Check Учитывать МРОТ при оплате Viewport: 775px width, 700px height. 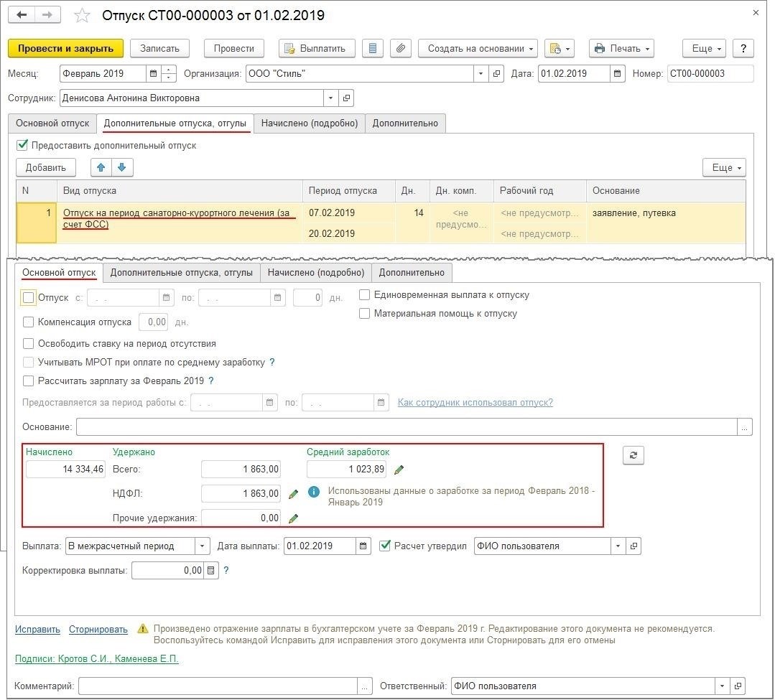coord(28,362)
